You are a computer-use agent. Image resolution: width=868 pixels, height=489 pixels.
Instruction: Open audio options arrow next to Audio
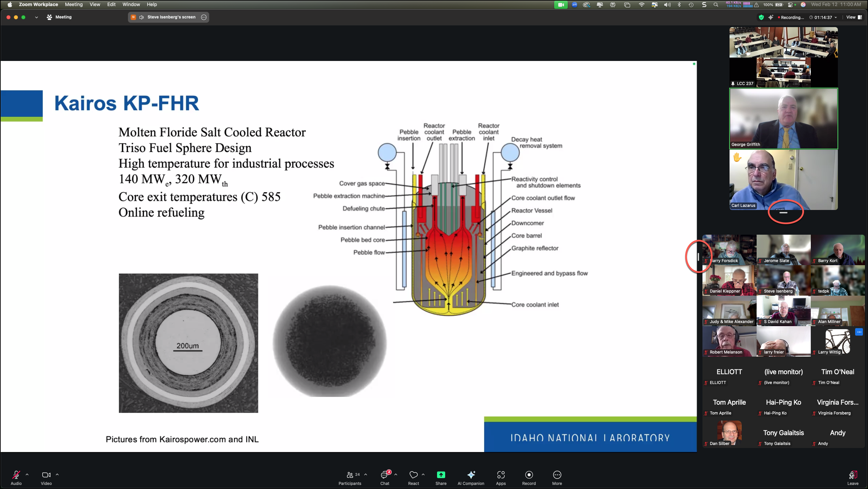tap(27, 474)
